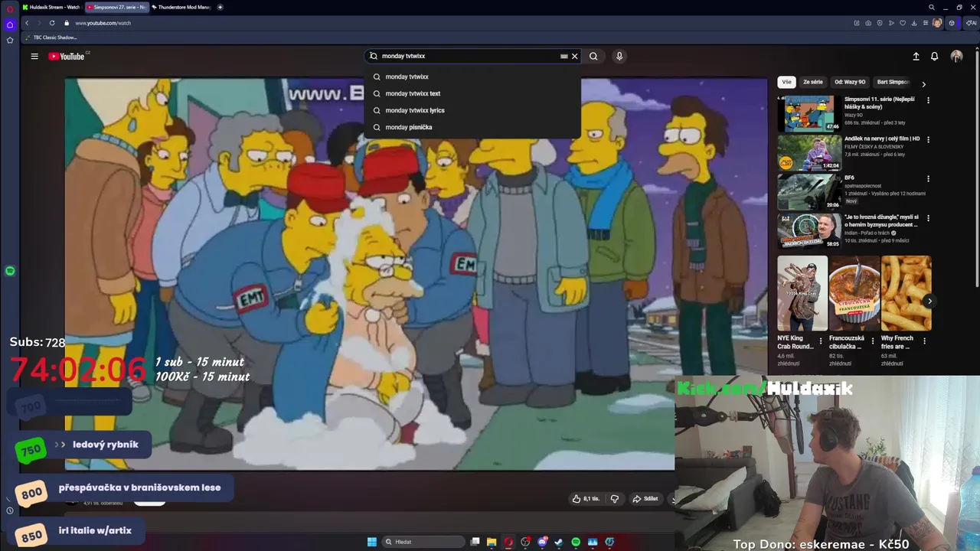Image resolution: width=980 pixels, height=551 pixels.
Task: Add page to bookmarks with heart icon
Action: click(903, 23)
